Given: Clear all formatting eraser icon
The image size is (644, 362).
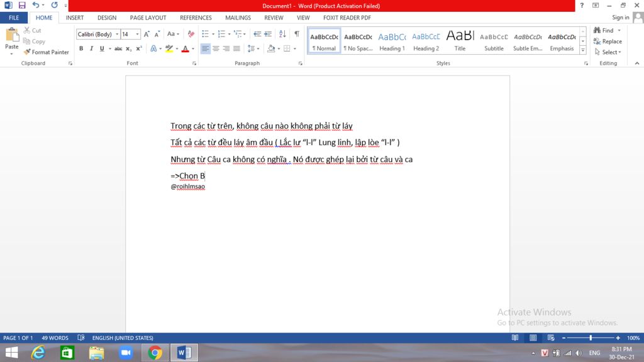Looking at the screenshot, I should coord(191,34).
